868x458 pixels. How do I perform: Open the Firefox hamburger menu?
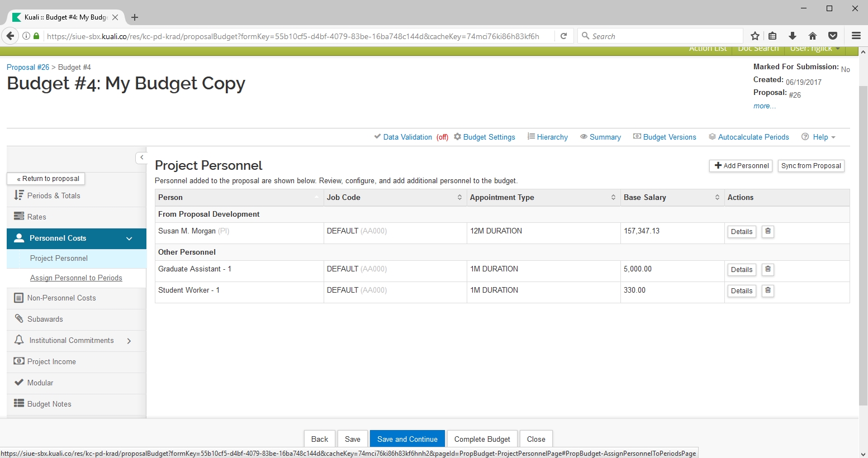856,36
